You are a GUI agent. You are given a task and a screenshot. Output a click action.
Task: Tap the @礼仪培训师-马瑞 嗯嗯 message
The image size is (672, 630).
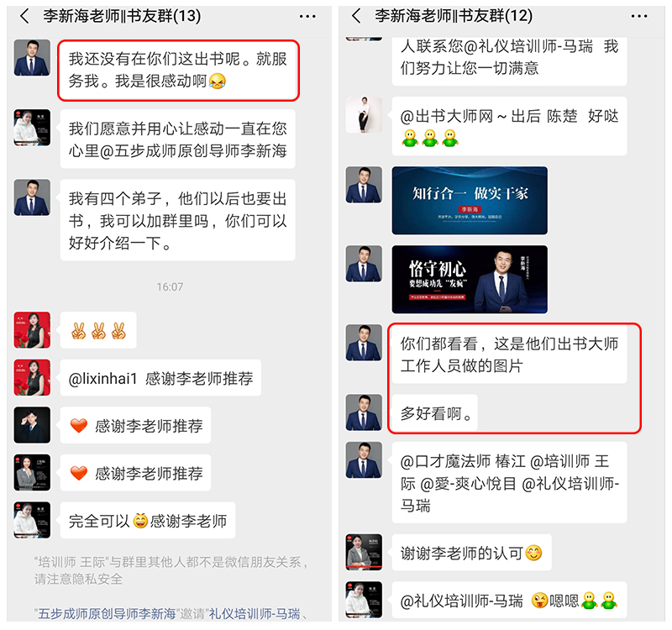pos(509,600)
